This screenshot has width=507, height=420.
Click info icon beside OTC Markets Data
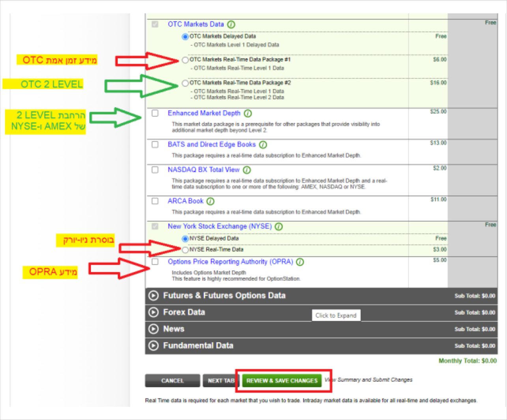(x=231, y=24)
